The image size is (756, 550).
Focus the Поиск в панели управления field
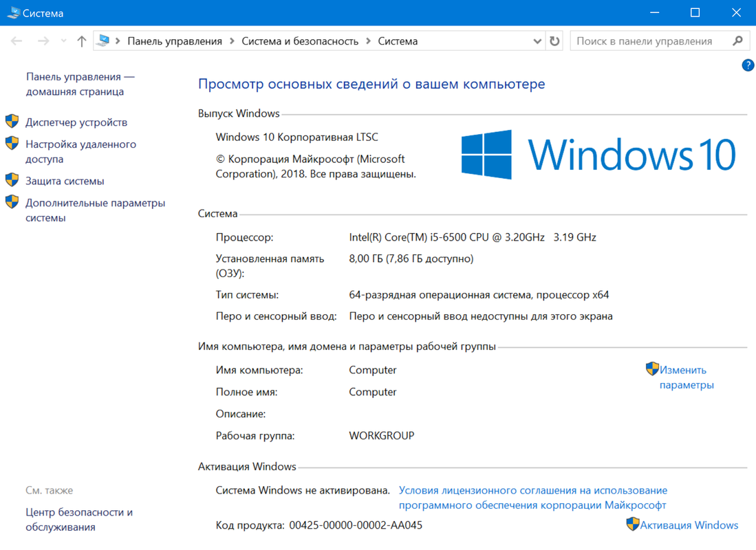[660, 41]
